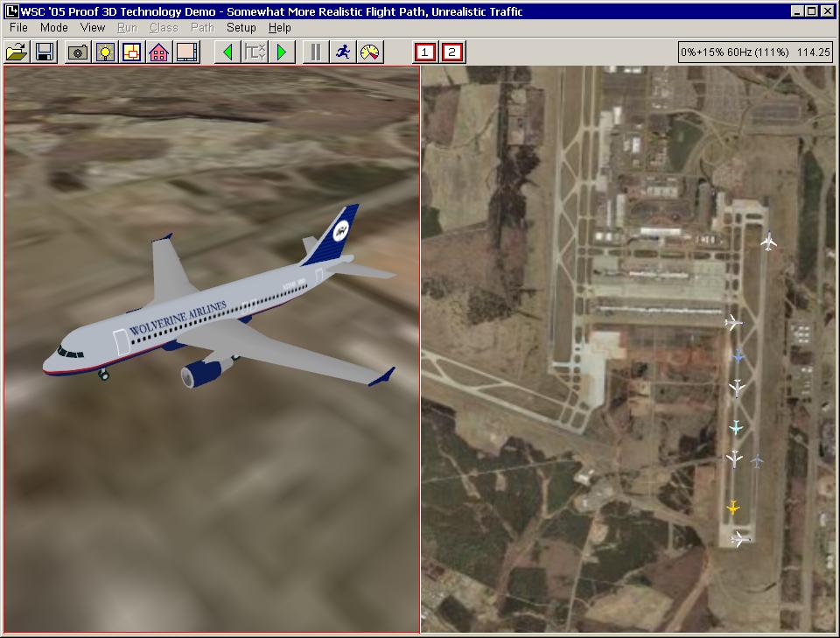Toggle the light bulb toolbar icon
Image resolution: width=840 pixels, height=638 pixels.
(x=106, y=53)
